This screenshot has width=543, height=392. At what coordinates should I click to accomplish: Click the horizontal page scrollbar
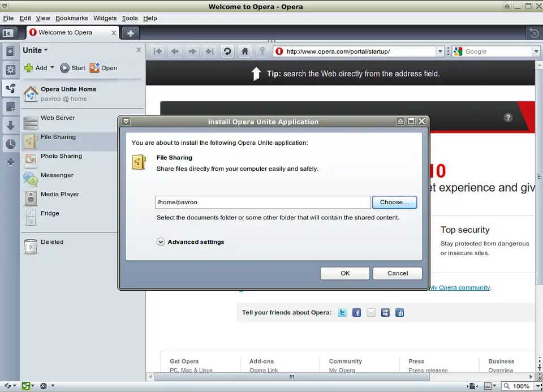click(x=292, y=377)
